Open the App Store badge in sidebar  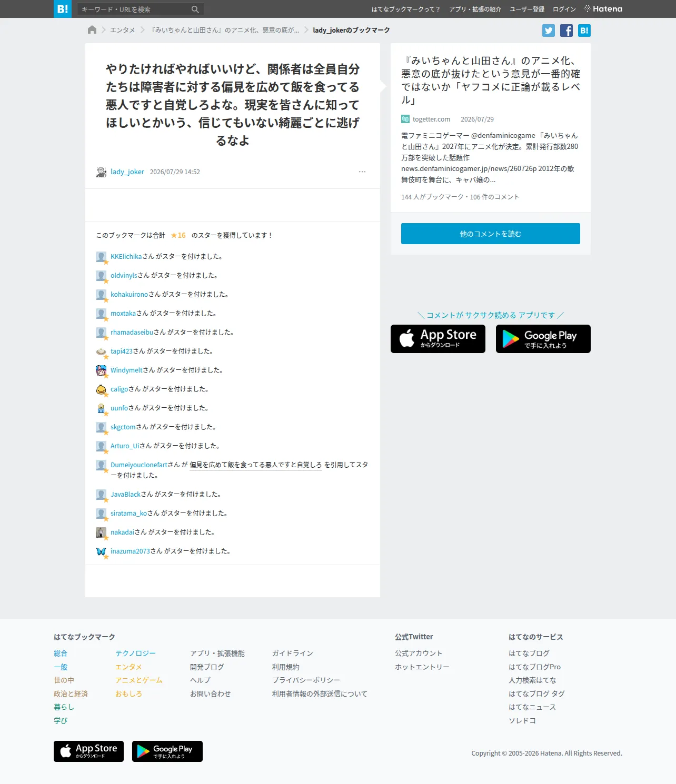coord(438,339)
